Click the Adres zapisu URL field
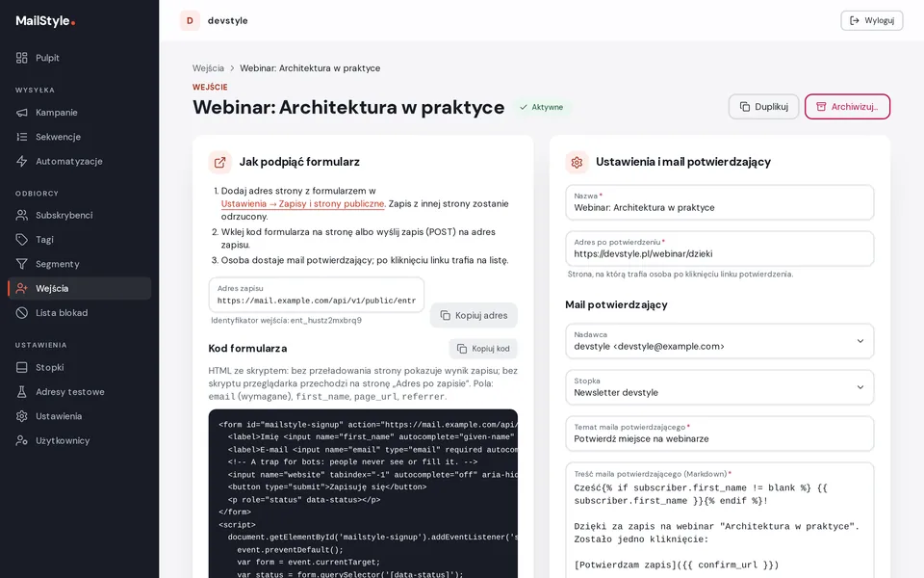 (317, 295)
